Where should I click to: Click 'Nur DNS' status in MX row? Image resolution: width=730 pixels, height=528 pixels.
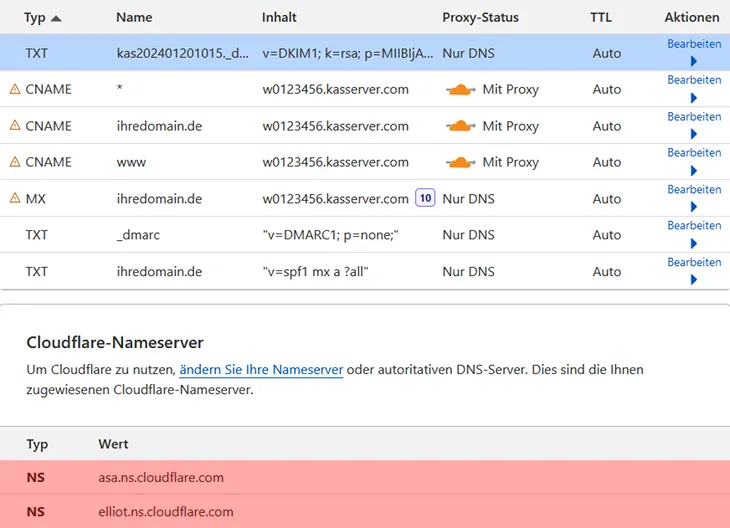coord(468,199)
